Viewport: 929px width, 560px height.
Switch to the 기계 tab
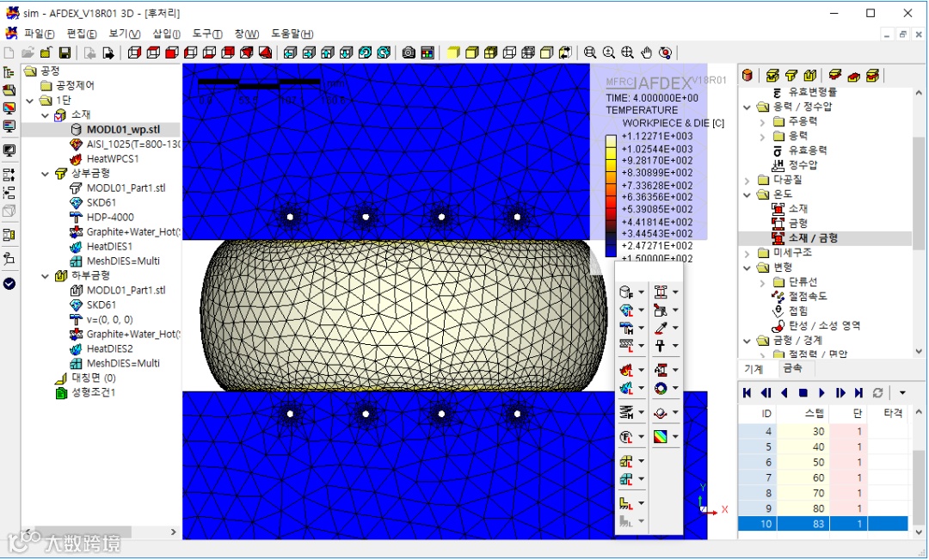754,369
